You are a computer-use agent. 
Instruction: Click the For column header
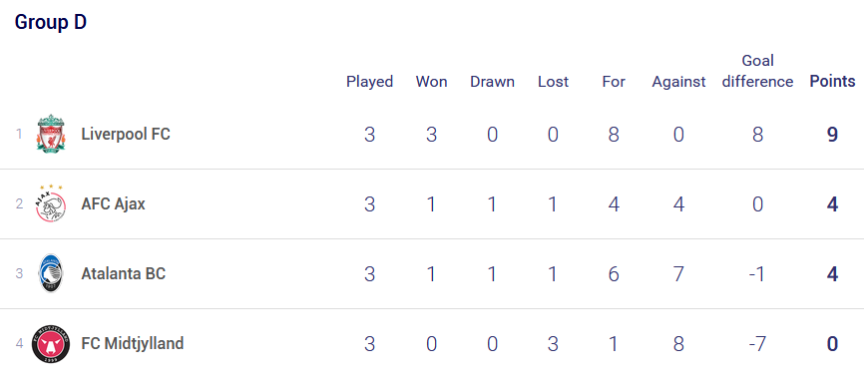tap(614, 82)
